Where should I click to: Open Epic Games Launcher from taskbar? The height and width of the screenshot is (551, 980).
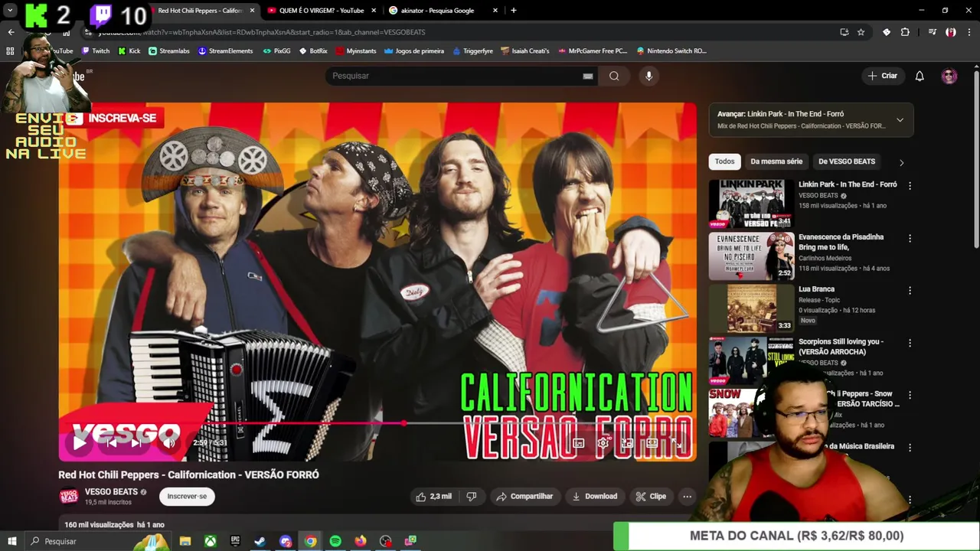(235, 541)
